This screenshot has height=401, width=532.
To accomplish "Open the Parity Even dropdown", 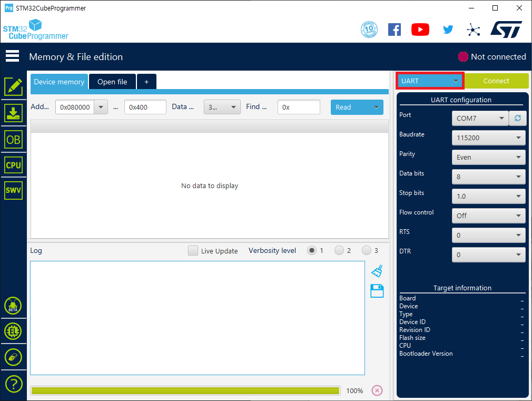I will (489, 157).
